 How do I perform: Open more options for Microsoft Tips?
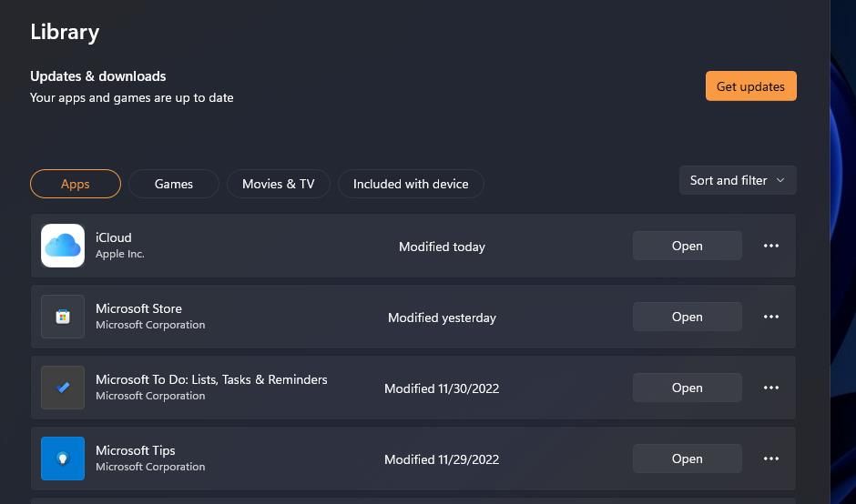(770, 459)
